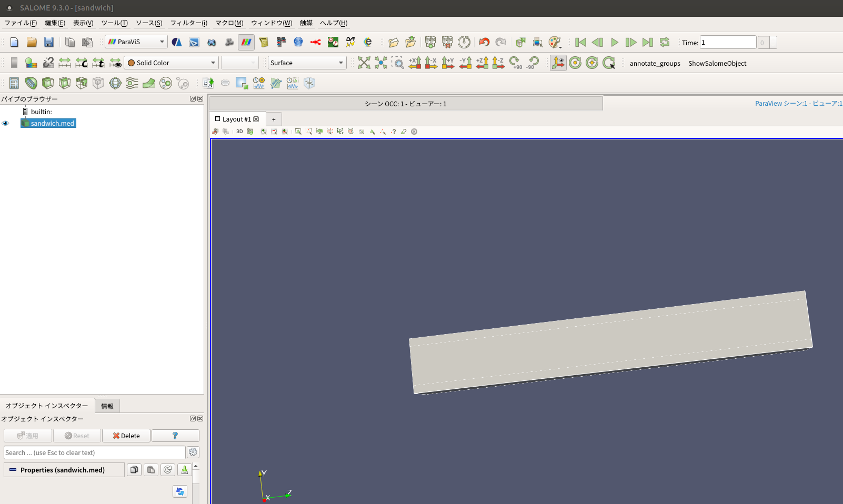Open the YACS module icon
This screenshot has width=843, height=504.
[281, 42]
